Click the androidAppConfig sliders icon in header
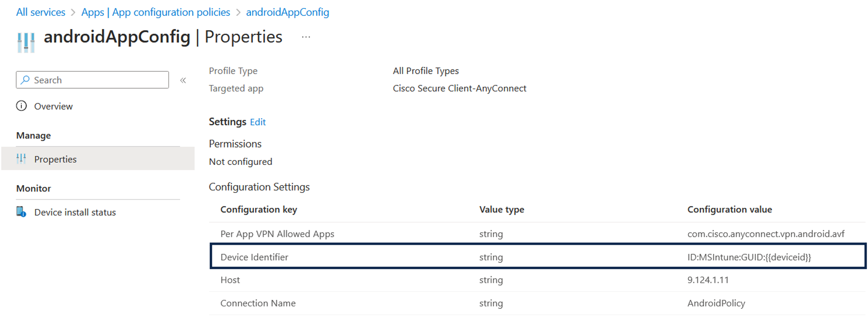The height and width of the screenshot is (318, 868). [26, 41]
